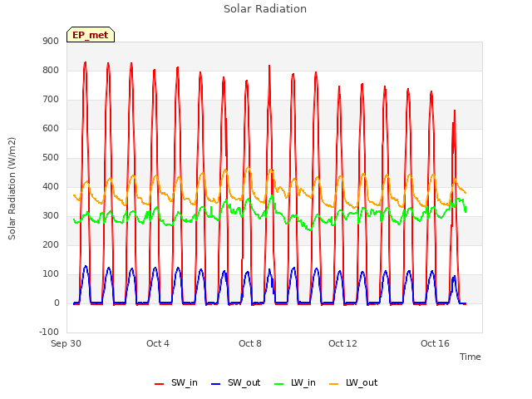
Task: Click the Sep 30 x-axis tick label
Action: (66, 343)
